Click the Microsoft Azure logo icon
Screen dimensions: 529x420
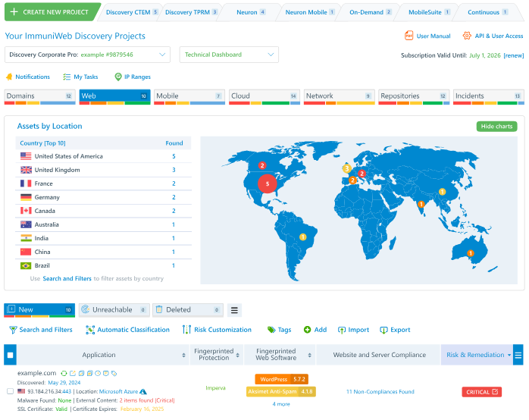pyautogui.click(x=143, y=392)
